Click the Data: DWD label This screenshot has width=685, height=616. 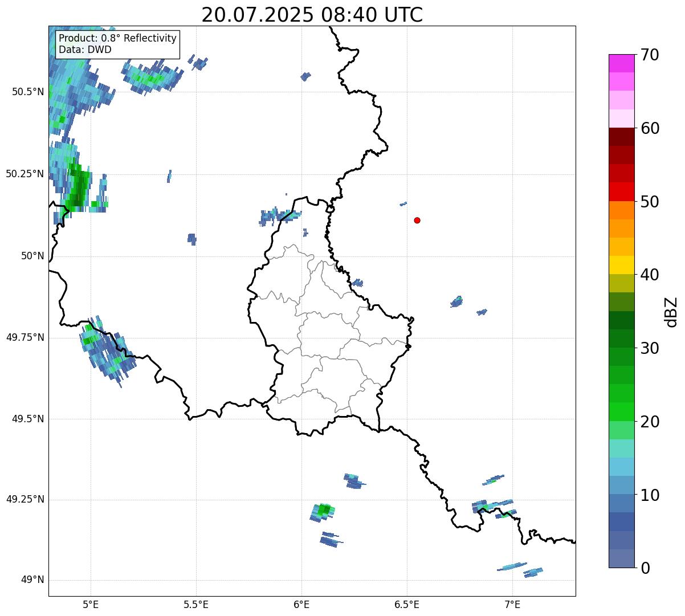85,50
